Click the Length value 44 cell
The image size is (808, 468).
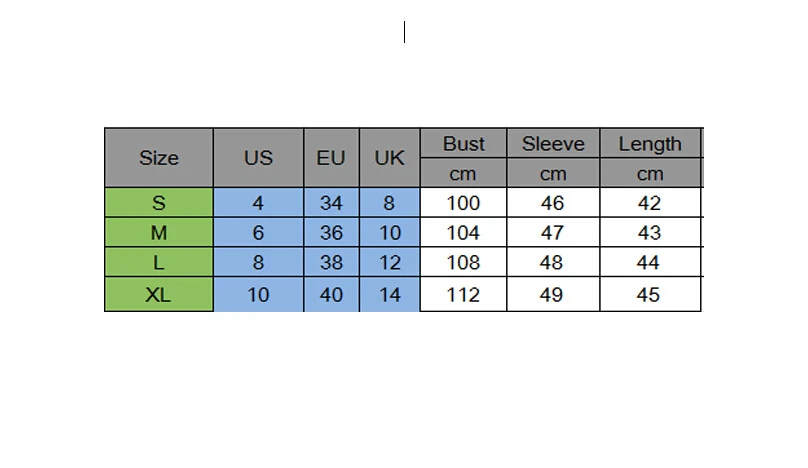pyautogui.click(x=650, y=262)
